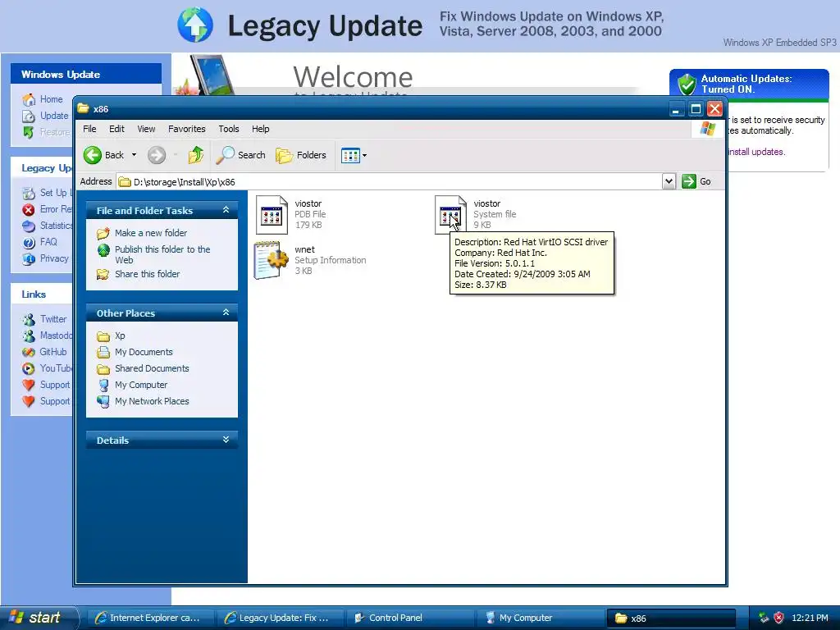Image resolution: width=840 pixels, height=630 pixels.
Task: Click Publish this folder to the Web
Action: coord(162,254)
